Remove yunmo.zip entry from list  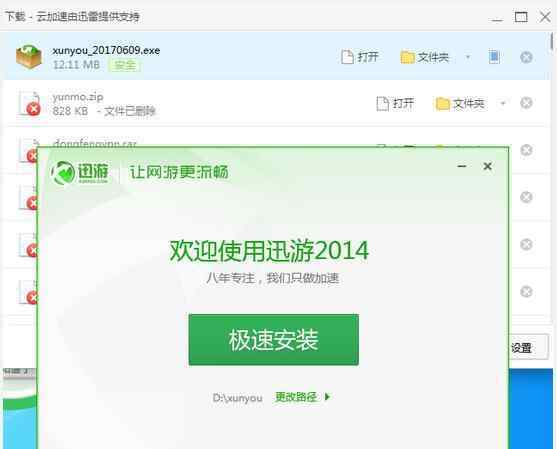click(x=526, y=103)
